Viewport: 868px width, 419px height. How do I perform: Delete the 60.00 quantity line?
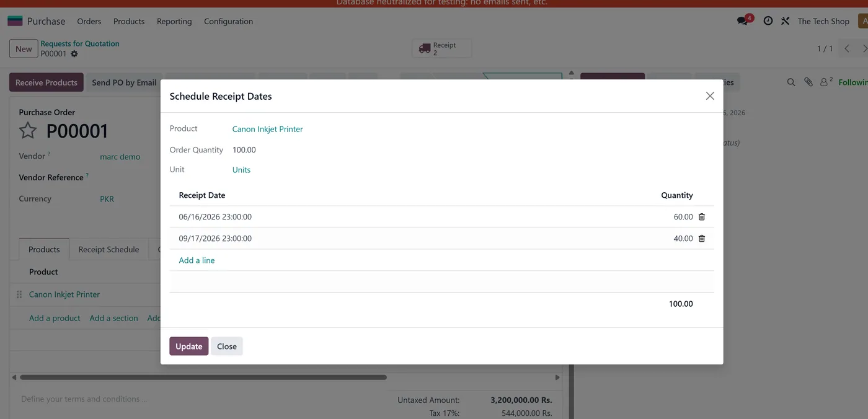702,217
